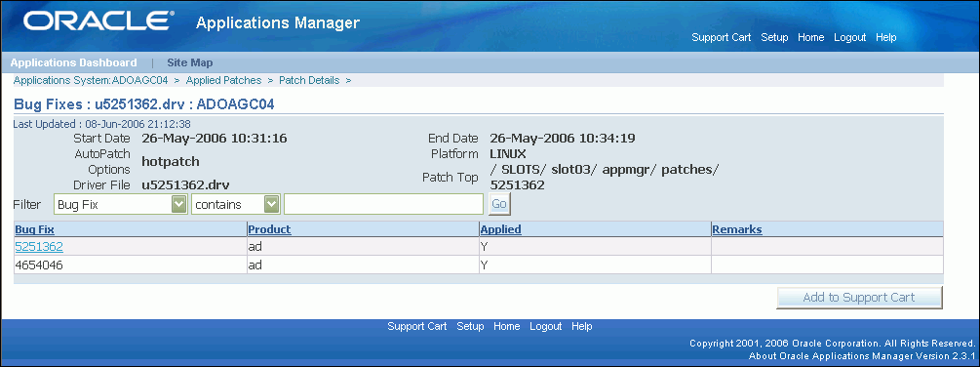Screen dimensions: 980x367
Task: Open the Bug Fix filter dropdown
Action: (121, 204)
